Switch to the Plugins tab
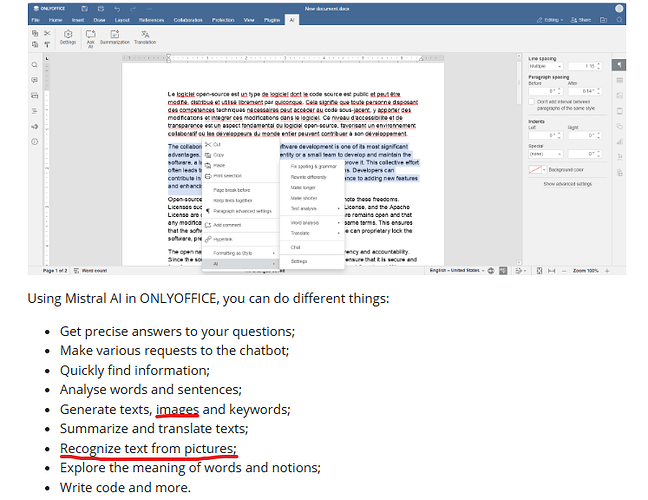 [x=272, y=20]
